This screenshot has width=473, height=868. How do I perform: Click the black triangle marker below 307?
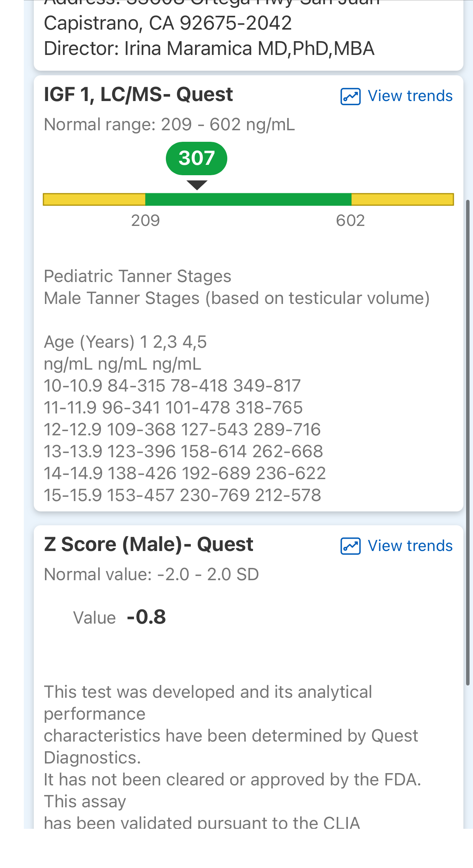(197, 185)
